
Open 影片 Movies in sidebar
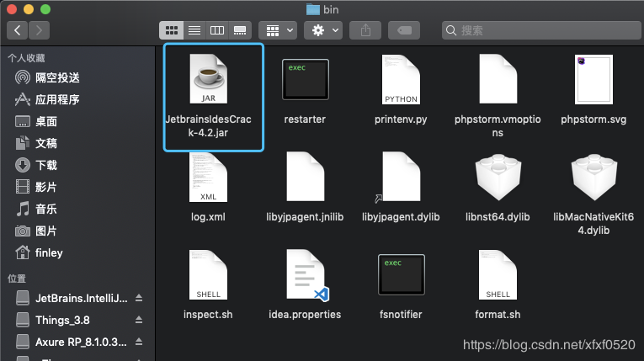tap(35, 187)
